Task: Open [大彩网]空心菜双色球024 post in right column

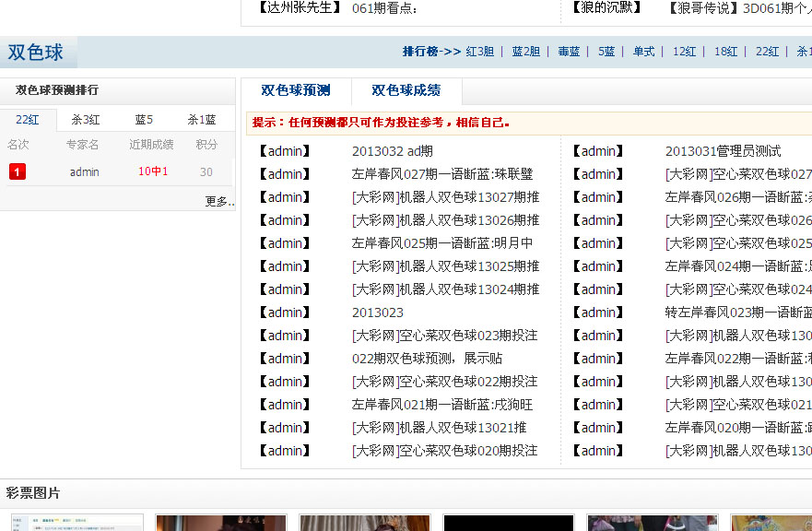Action: (738, 289)
